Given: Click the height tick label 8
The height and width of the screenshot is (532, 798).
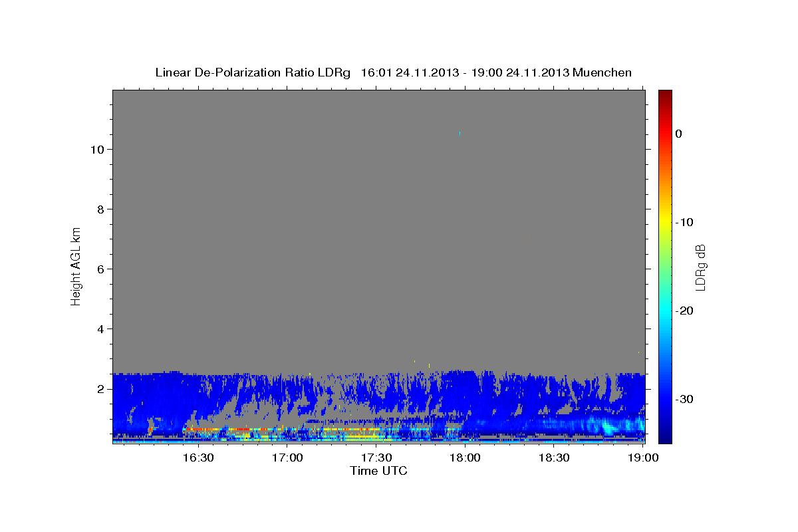Looking at the screenshot, I should pyautogui.click(x=100, y=209).
